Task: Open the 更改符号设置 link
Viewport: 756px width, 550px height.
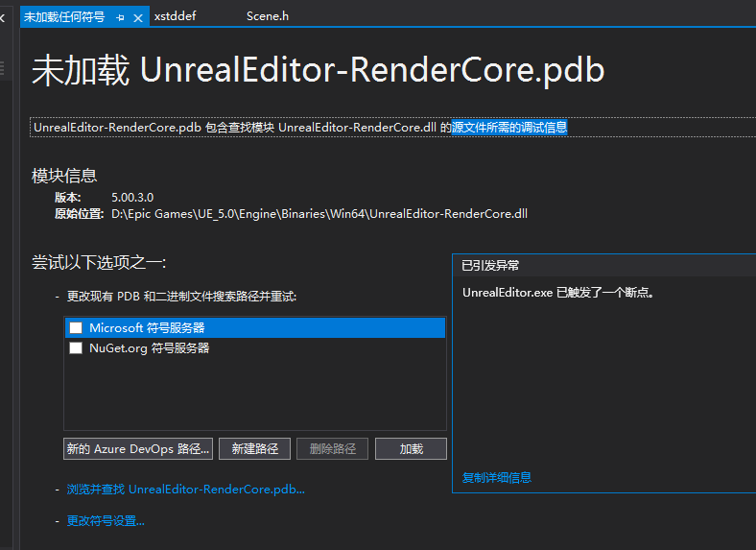Action: [106, 521]
